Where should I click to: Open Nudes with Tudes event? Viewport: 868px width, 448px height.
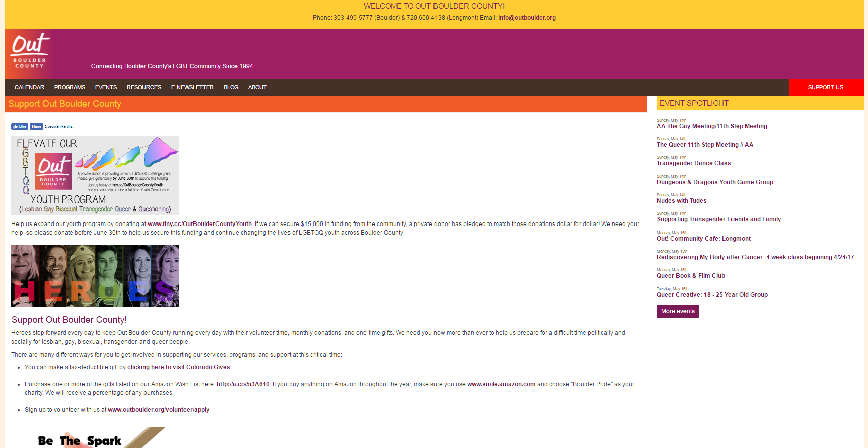(x=681, y=201)
